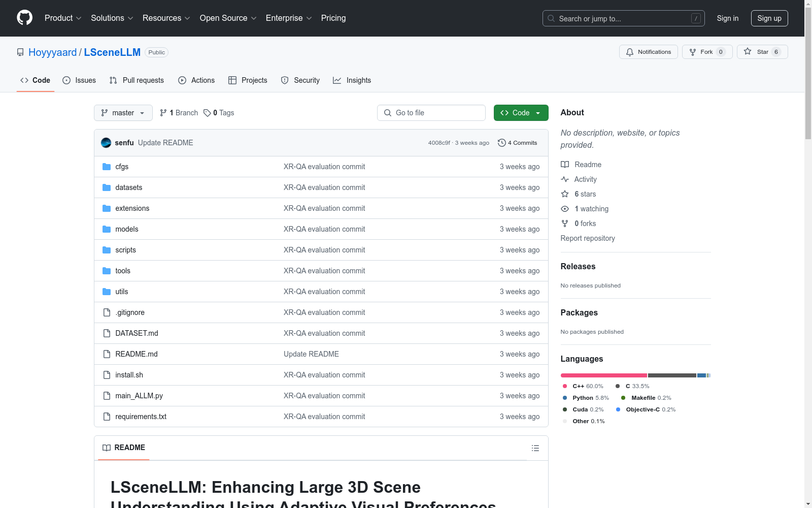Click the Pricing link
Screen dimensions: 812x508
tap(333, 18)
